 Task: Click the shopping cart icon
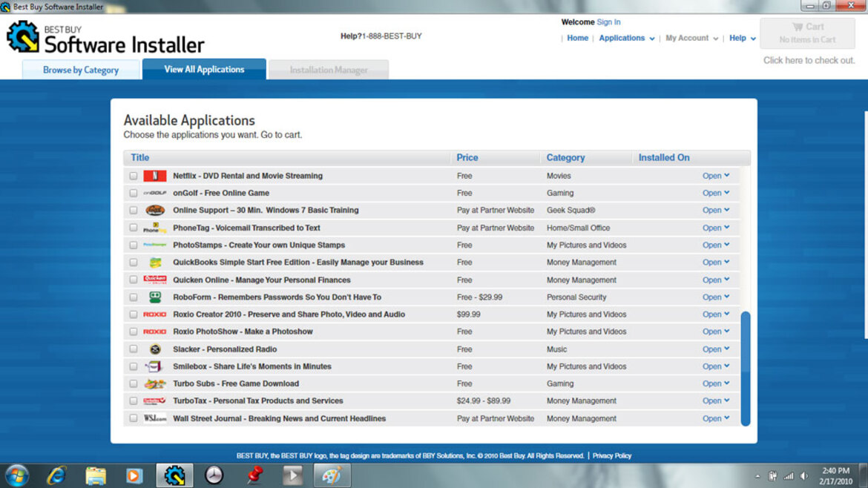click(798, 27)
